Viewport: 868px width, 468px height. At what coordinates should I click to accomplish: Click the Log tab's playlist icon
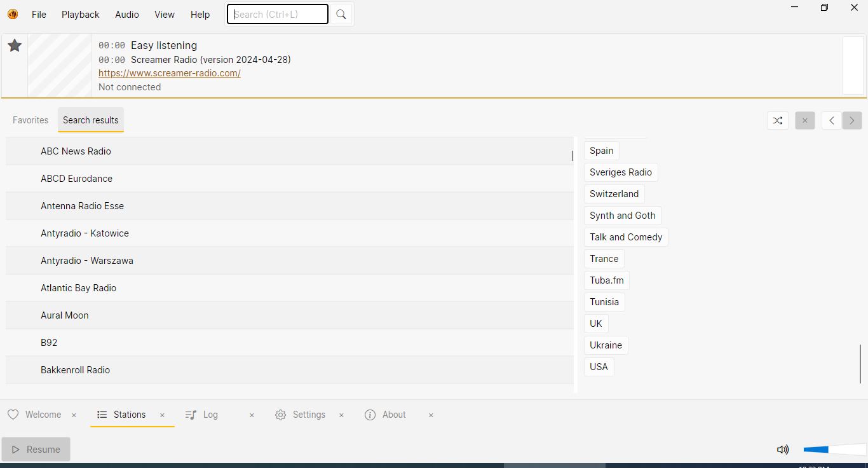pyautogui.click(x=191, y=415)
